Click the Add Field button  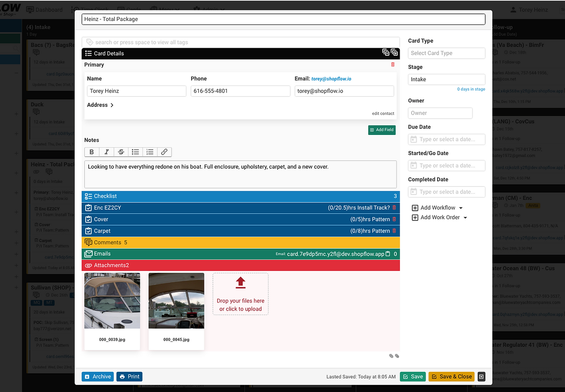[x=382, y=130]
